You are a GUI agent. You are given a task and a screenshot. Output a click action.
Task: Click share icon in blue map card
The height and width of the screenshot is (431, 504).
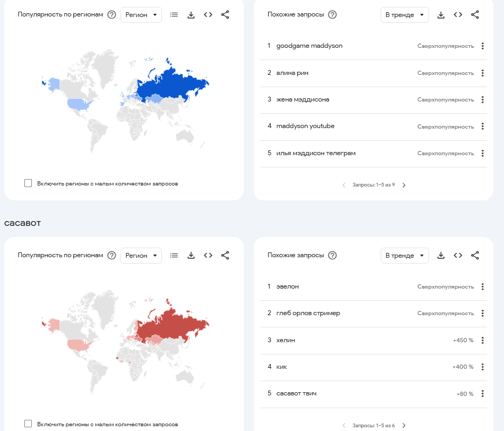(x=225, y=15)
